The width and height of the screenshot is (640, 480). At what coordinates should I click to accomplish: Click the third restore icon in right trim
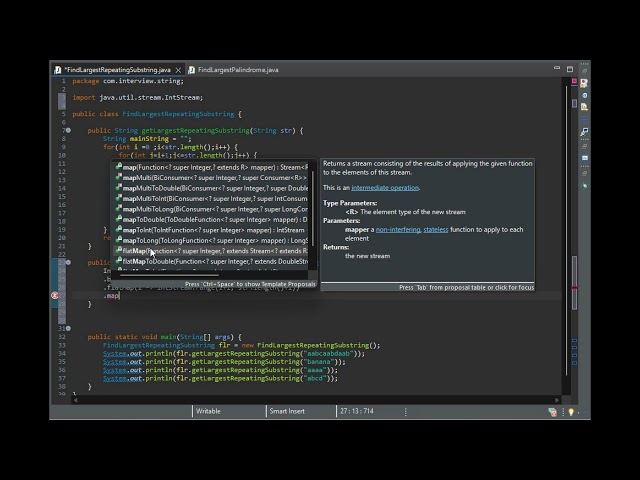tap(584, 173)
